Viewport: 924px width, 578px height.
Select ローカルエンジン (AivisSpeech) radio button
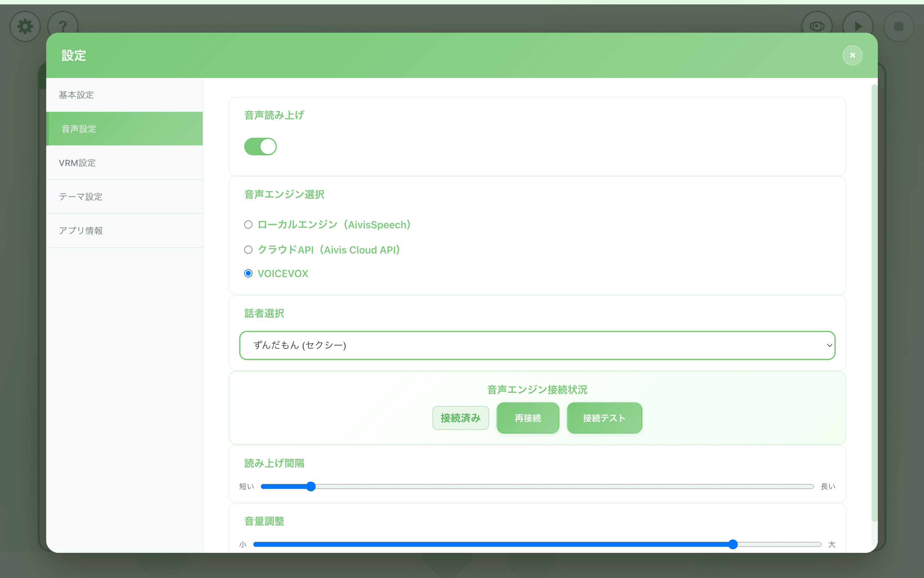pyautogui.click(x=248, y=225)
